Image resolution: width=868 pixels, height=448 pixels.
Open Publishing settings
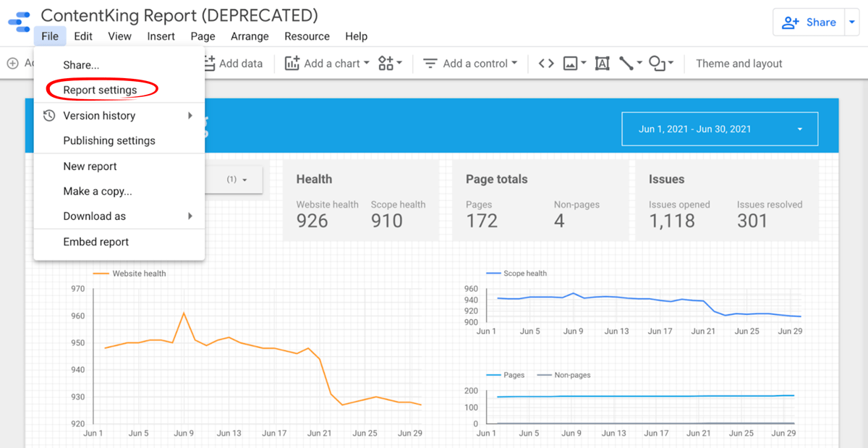[x=119, y=140]
